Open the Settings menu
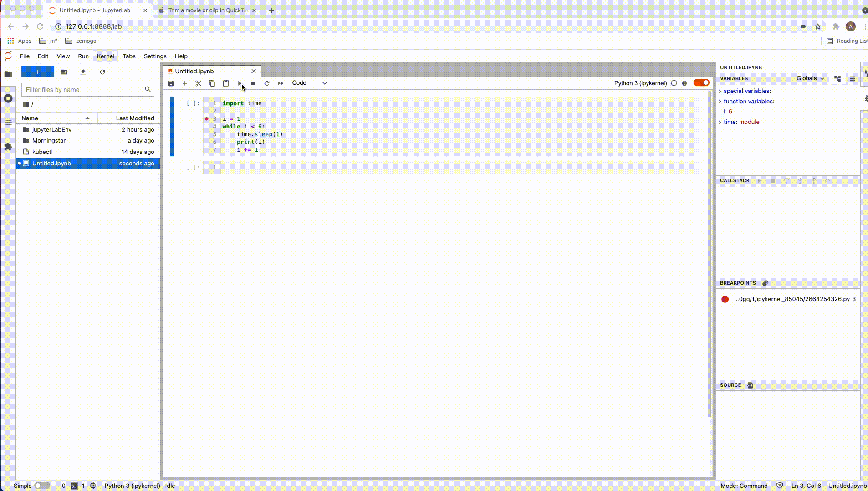The image size is (868, 491). (x=155, y=56)
